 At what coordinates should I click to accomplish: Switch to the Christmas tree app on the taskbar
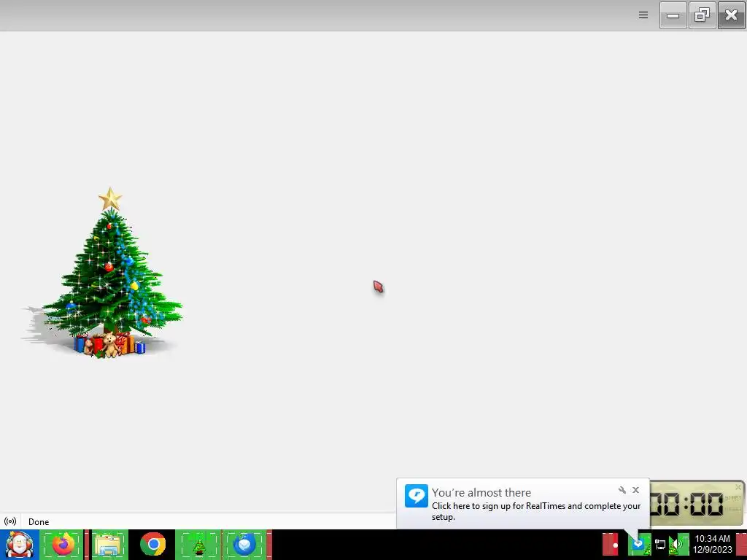tap(199, 544)
